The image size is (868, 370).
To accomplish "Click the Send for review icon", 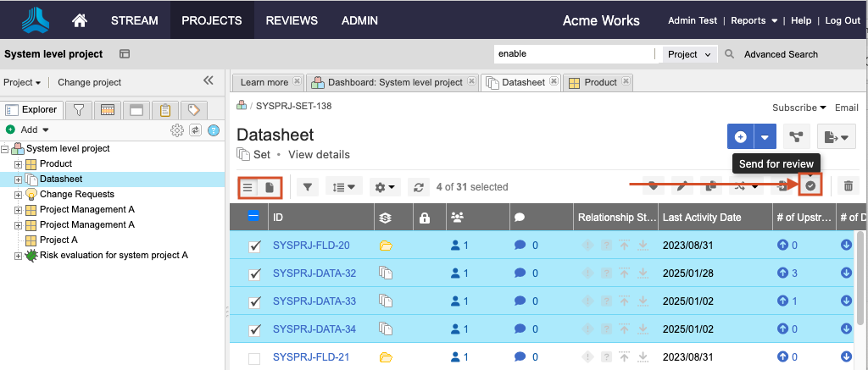I will coord(810,186).
